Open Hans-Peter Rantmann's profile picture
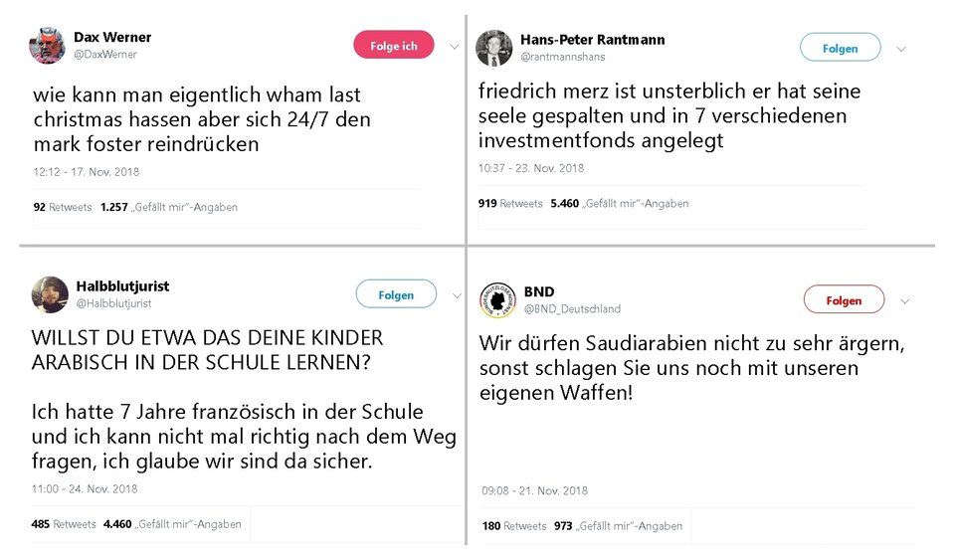This screenshot has width=955, height=560. pos(494,48)
